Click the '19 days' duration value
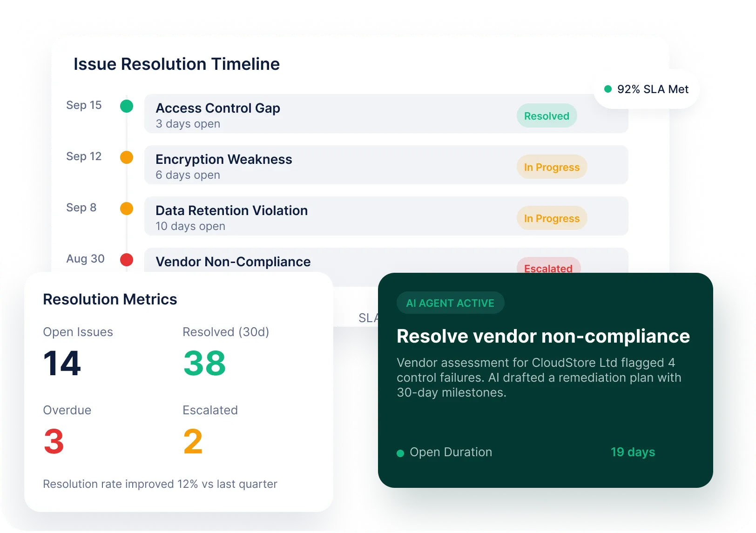This screenshot has width=756, height=533. pyautogui.click(x=633, y=452)
